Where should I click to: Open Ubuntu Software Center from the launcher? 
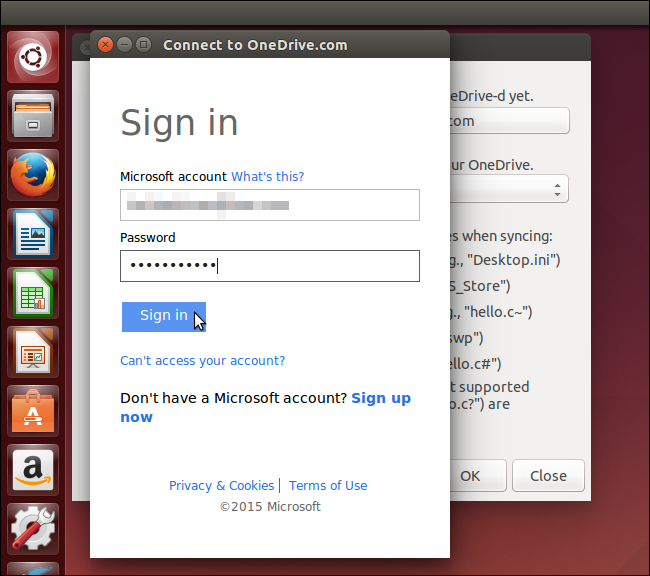point(33,411)
